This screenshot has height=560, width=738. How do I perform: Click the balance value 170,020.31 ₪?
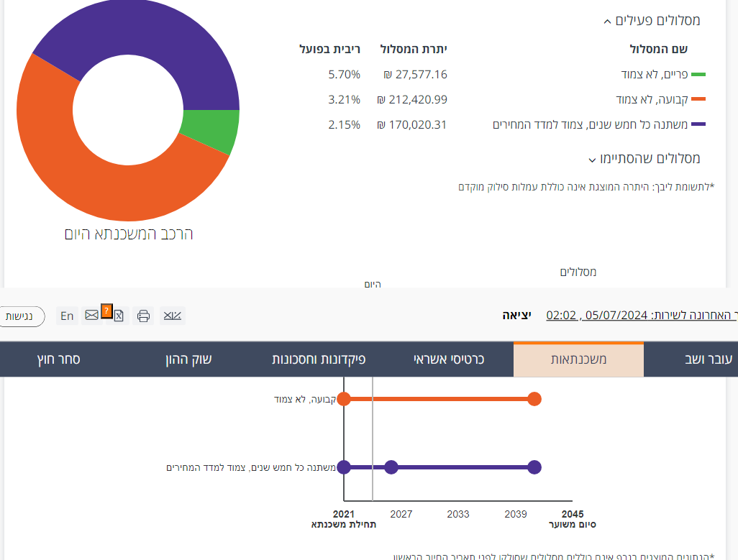(x=412, y=124)
